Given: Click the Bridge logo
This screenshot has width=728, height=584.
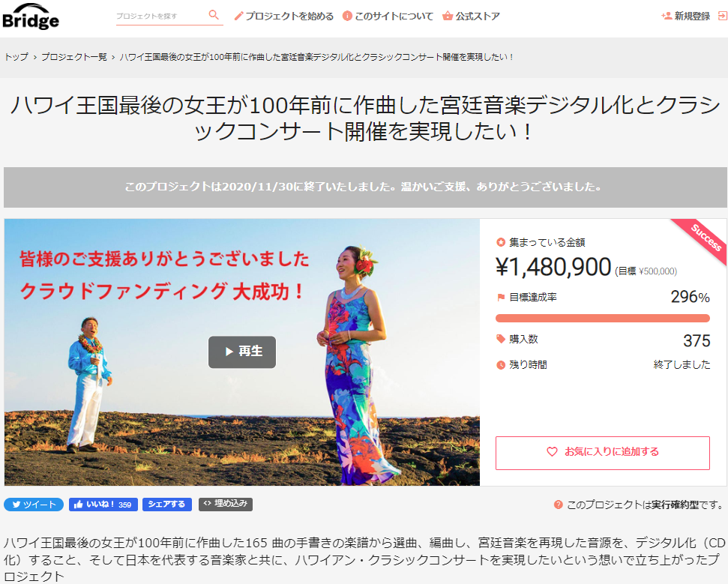Looking at the screenshot, I should pos(31,16).
